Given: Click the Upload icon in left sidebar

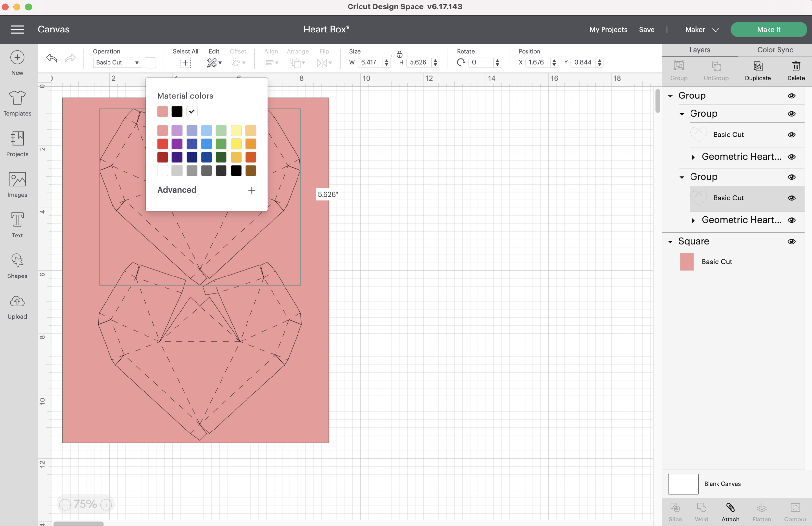Looking at the screenshot, I should click(17, 302).
